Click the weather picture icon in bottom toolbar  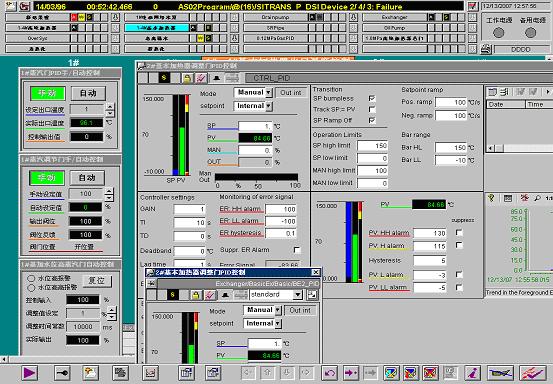(x=91, y=373)
